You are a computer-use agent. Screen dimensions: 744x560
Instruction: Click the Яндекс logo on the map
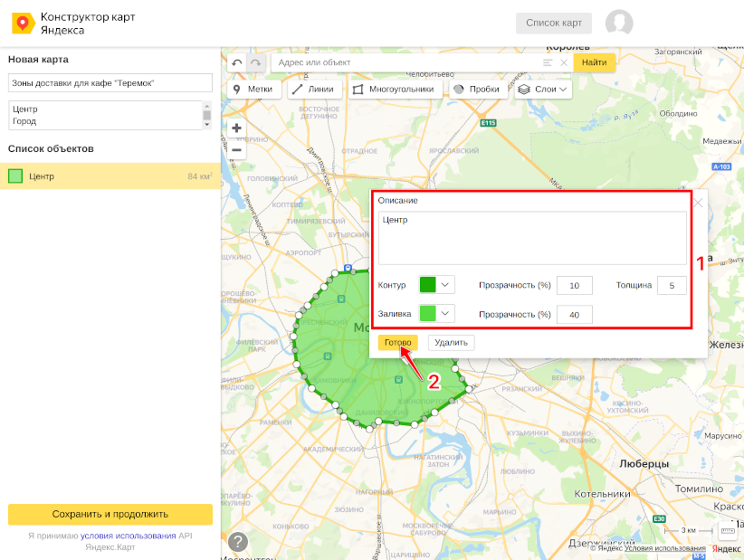pyautogui.click(x=726, y=548)
